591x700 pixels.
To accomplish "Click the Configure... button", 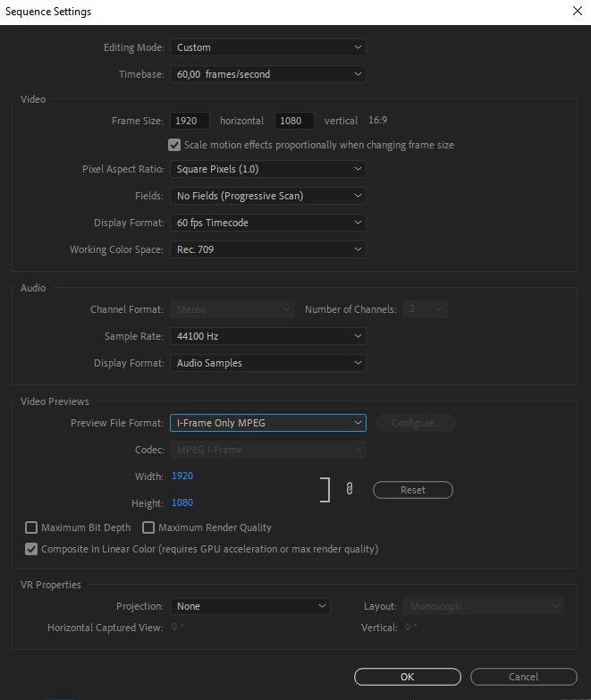I will [x=416, y=423].
